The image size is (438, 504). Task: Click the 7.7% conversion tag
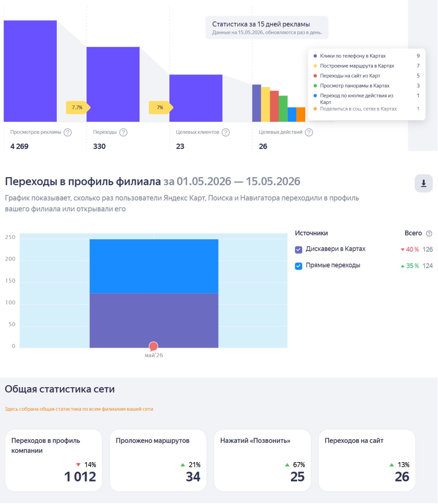[78, 108]
